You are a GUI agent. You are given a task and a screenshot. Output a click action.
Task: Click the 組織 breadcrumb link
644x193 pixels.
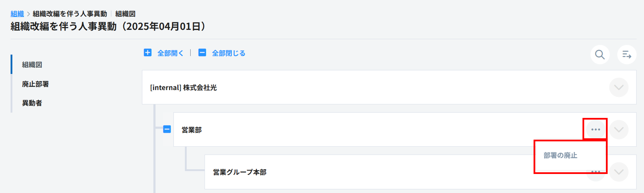tap(17, 14)
